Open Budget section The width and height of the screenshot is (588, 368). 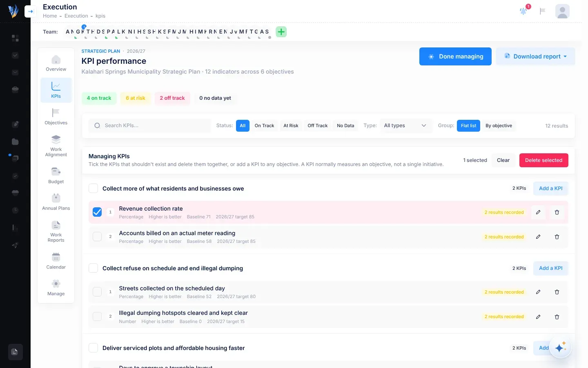click(56, 175)
